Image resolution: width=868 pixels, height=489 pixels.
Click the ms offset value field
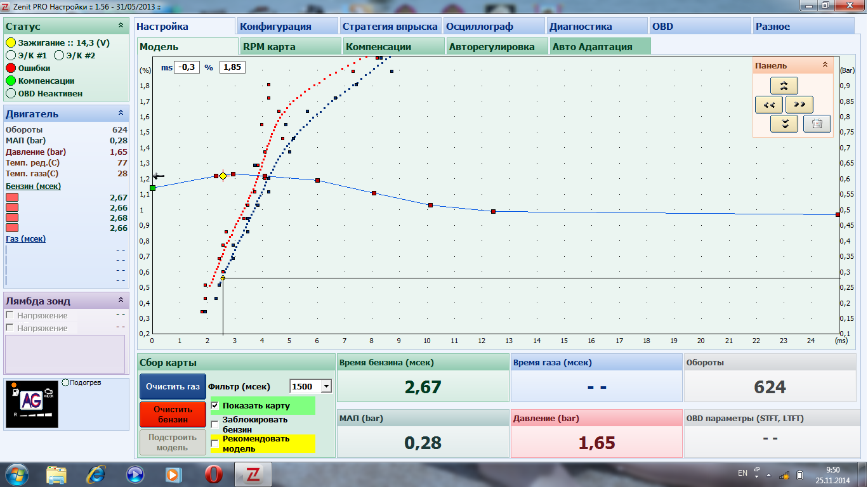[x=187, y=67]
